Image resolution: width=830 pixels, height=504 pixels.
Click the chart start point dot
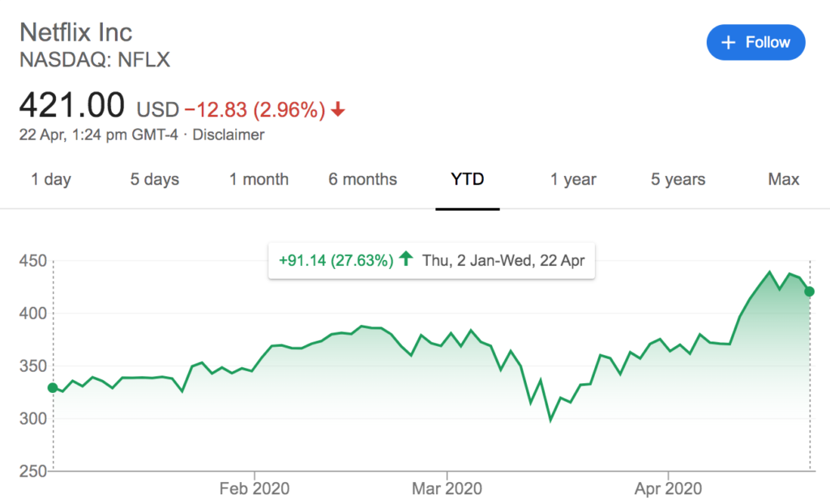click(x=53, y=388)
